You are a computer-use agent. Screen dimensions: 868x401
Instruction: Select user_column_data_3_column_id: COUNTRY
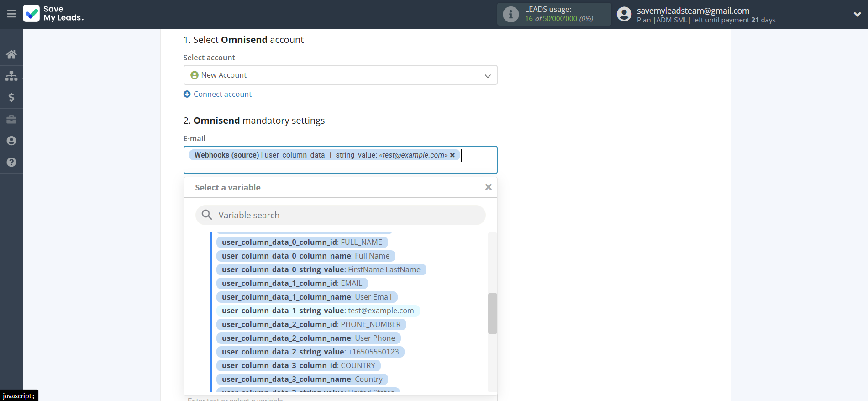(x=298, y=365)
